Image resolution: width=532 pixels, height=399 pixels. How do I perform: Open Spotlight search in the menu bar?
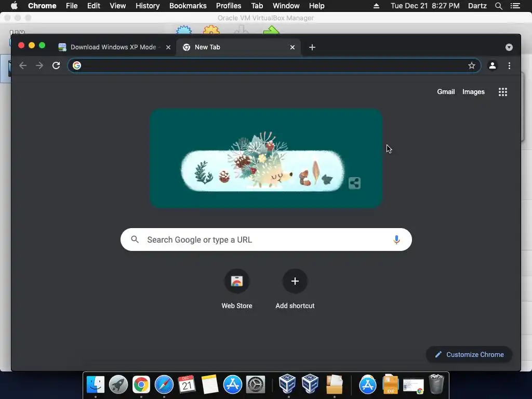[498, 6]
